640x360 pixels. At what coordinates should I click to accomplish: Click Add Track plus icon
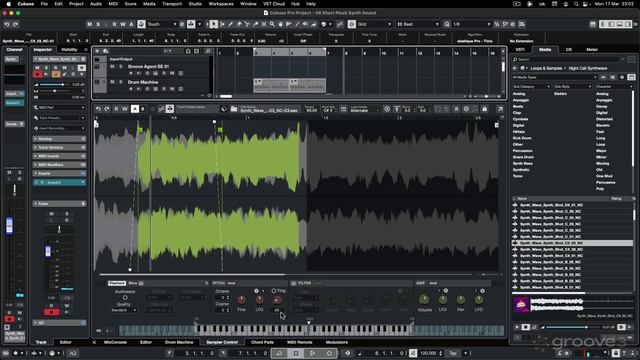pyautogui.click(x=98, y=51)
